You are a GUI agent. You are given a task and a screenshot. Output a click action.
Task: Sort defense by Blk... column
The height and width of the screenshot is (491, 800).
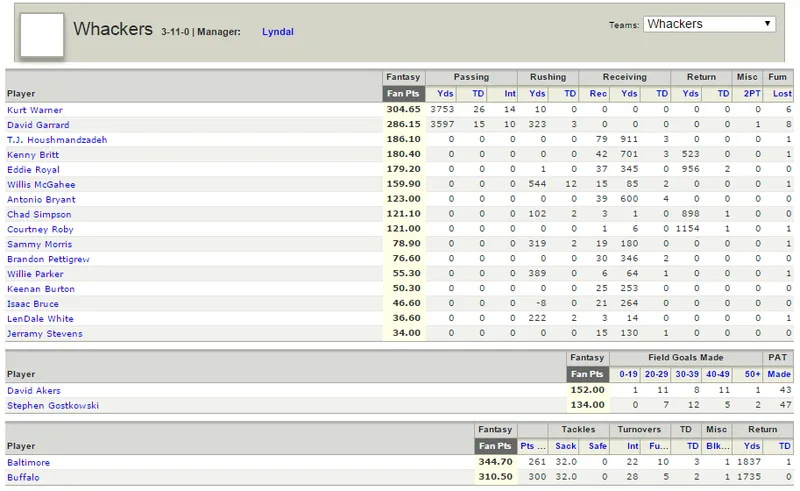[717, 446]
